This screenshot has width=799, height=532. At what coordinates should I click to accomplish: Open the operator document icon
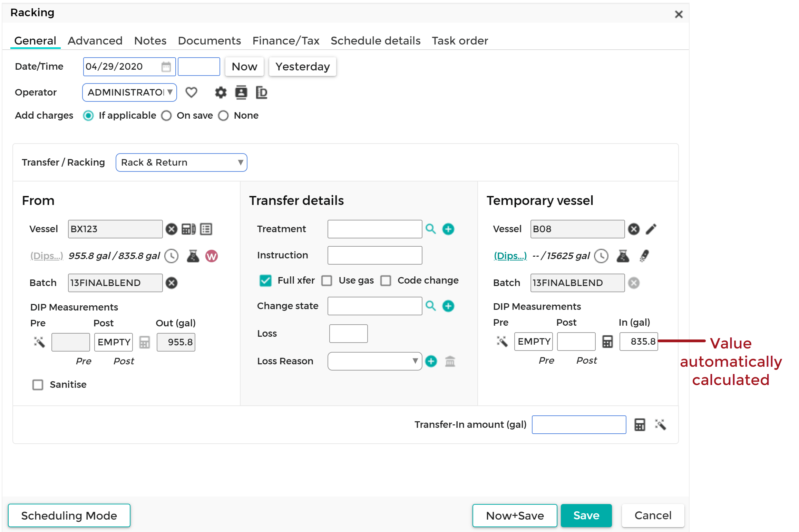pyautogui.click(x=261, y=92)
